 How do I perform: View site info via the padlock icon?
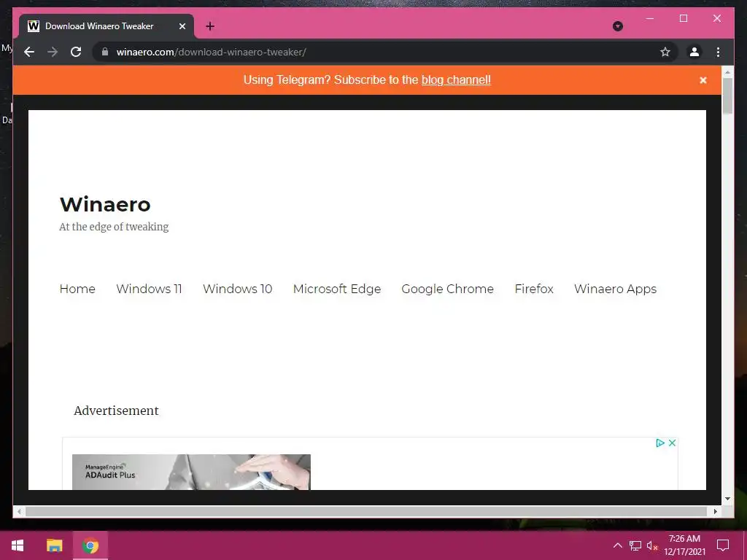pos(105,52)
